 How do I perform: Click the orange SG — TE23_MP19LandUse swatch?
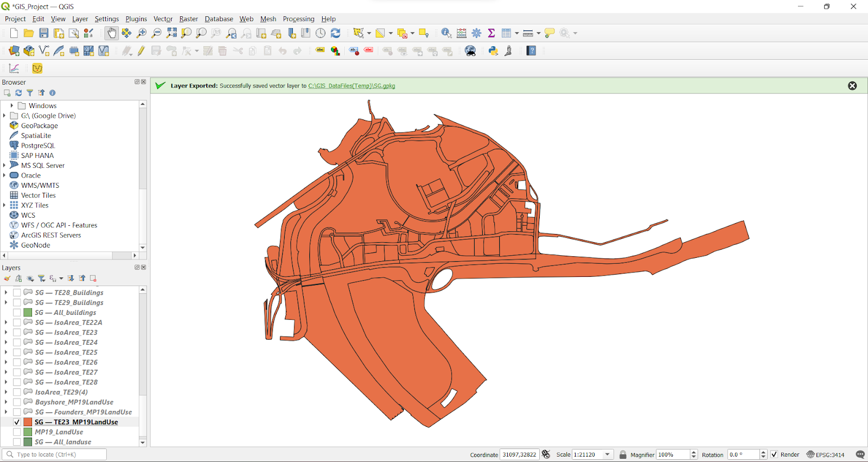[28, 422]
